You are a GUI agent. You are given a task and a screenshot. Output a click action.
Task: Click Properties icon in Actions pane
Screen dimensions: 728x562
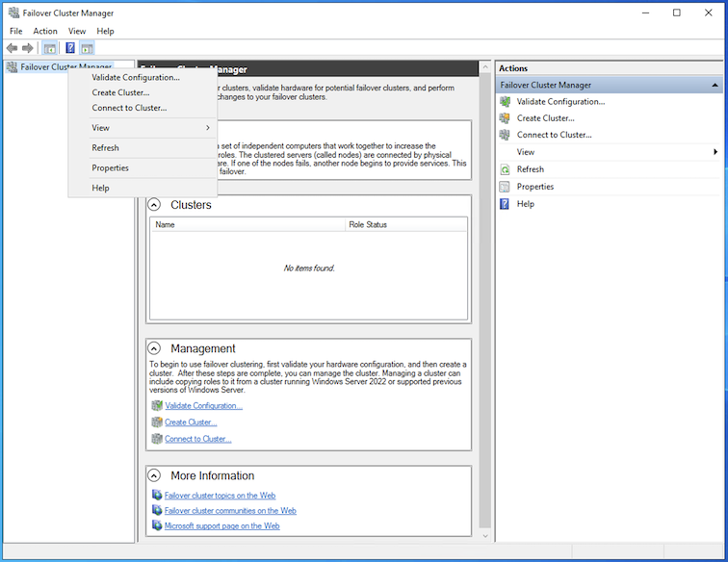coord(505,187)
